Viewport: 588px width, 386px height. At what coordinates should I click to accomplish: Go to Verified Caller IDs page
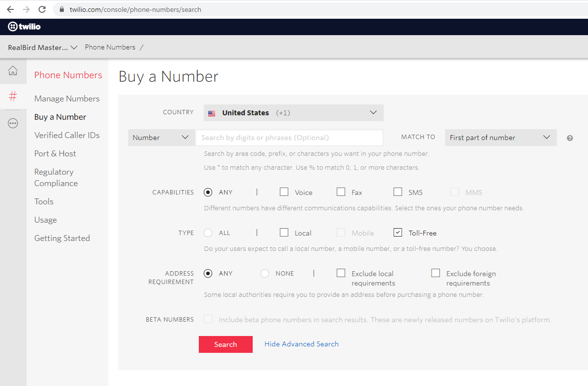67,135
